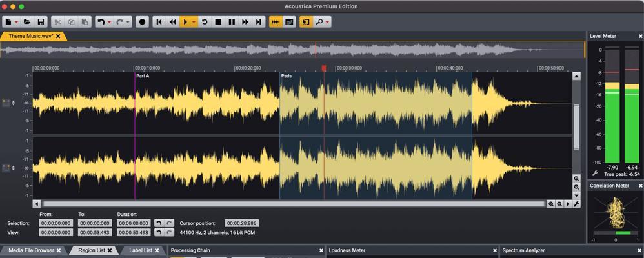The width and height of the screenshot is (644, 258).
Task: Close the Region List tab
Action: (x=110, y=250)
